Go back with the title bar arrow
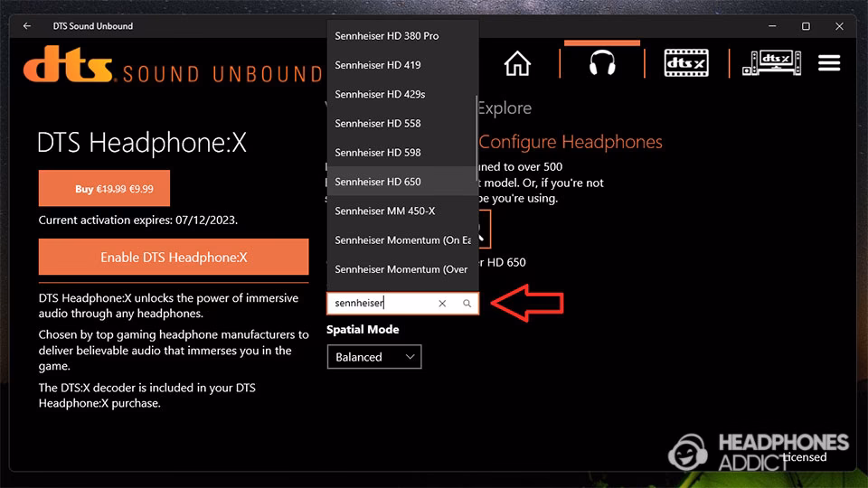This screenshot has height=488, width=868. tap(26, 26)
